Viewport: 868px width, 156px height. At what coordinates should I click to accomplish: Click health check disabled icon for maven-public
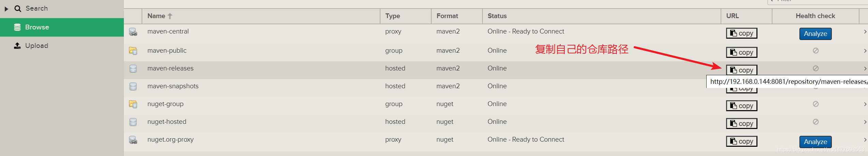click(815, 51)
